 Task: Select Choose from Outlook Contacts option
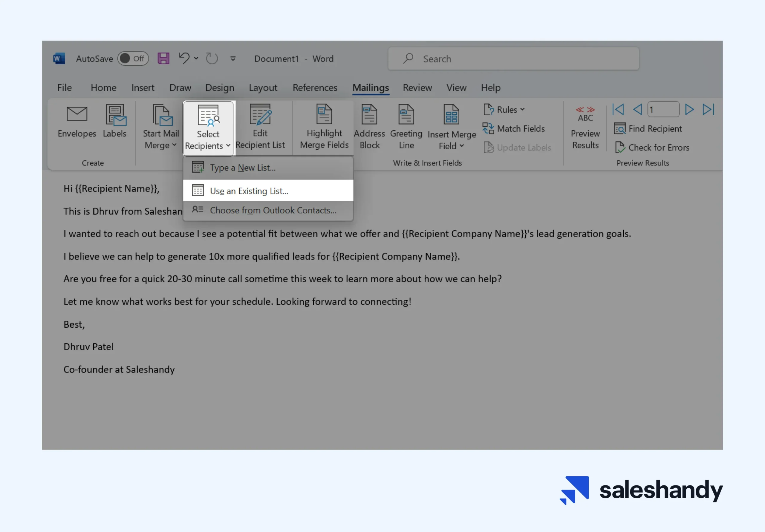point(268,210)
